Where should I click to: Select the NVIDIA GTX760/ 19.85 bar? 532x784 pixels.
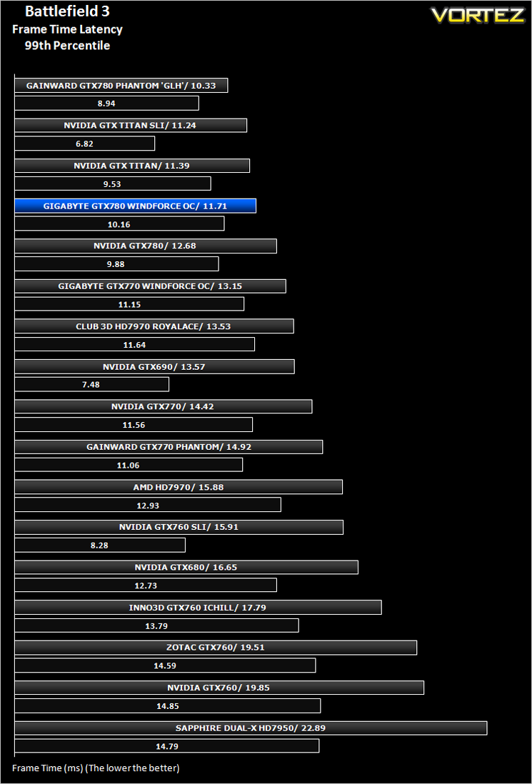pyautogui.click(x=219, y=688)
